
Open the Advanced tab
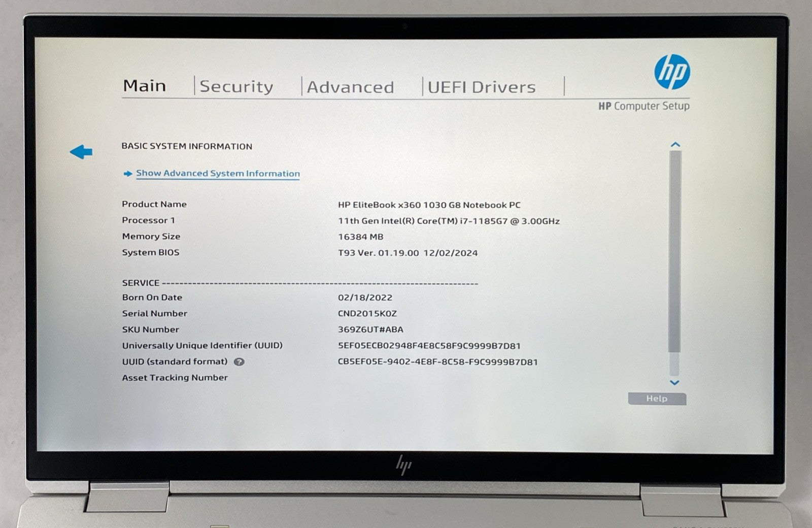point(350,86)
